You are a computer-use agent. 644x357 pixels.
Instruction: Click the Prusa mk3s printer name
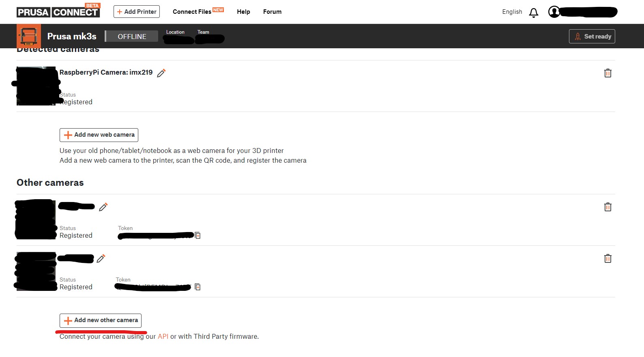(72, 37)
